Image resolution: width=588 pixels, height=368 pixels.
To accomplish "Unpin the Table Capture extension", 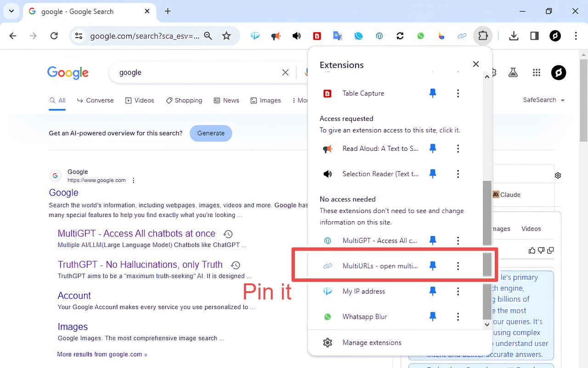I will pos(432,93).
